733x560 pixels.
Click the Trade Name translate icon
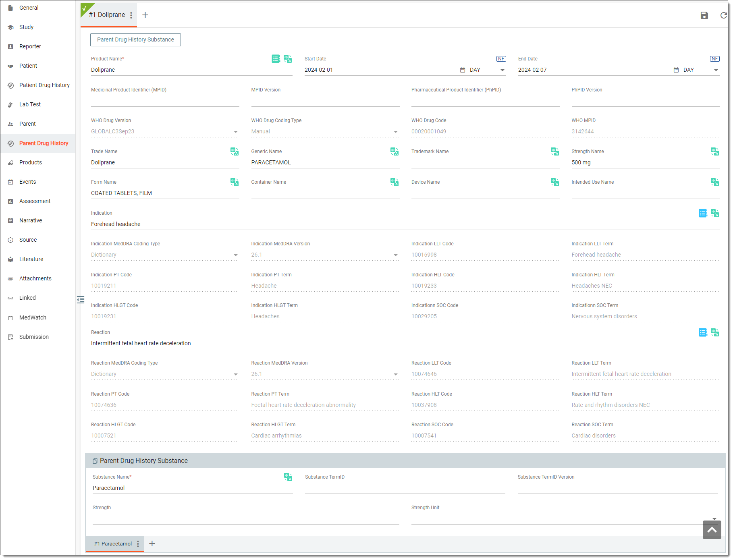[x=235, y=151]
